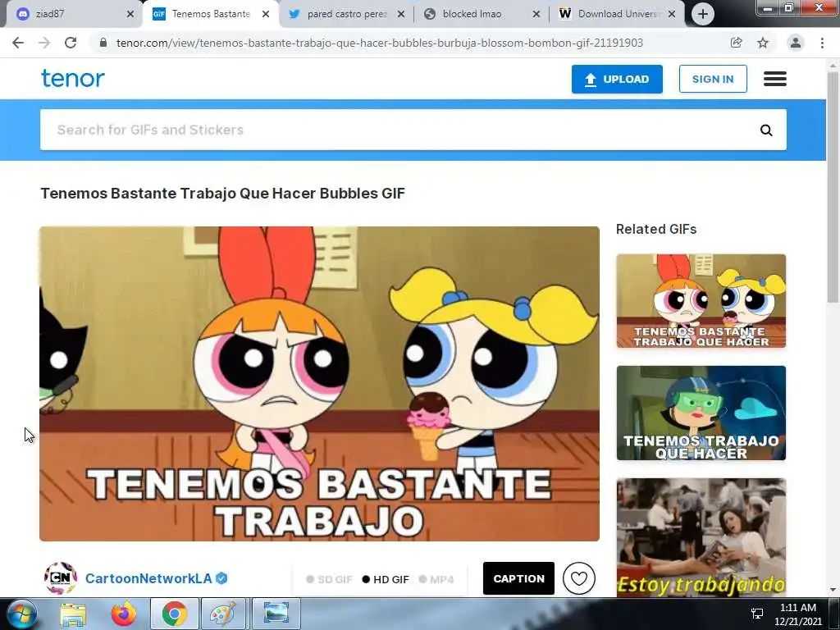Open a new tab with plus button
Image resolution: width=840 pixels, height=630 pixels.
703,14
